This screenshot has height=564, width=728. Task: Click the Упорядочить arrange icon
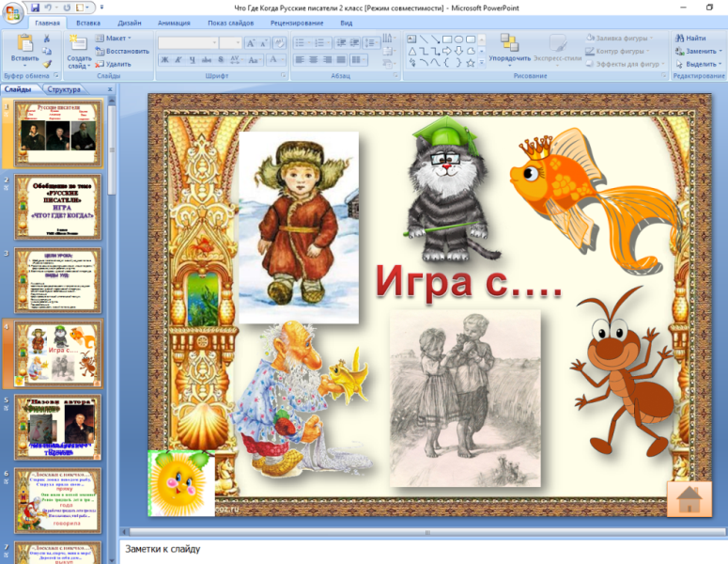[509, 42]
